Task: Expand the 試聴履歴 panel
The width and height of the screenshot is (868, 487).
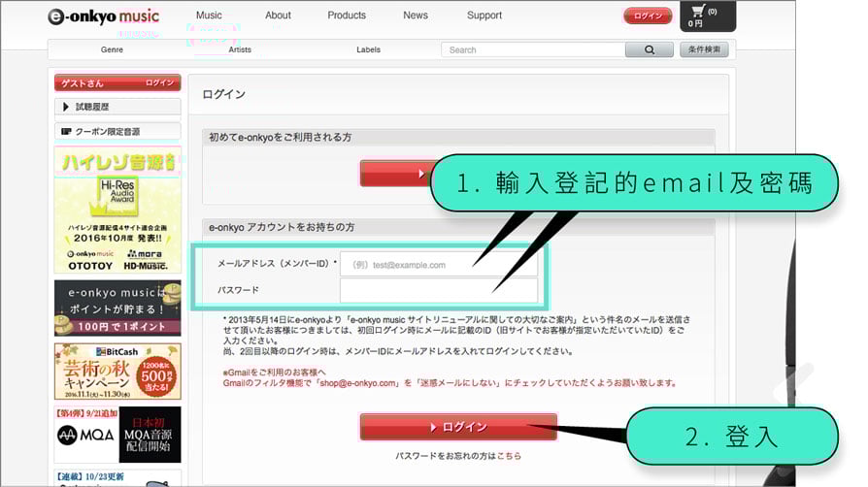Action: (117, 107)
